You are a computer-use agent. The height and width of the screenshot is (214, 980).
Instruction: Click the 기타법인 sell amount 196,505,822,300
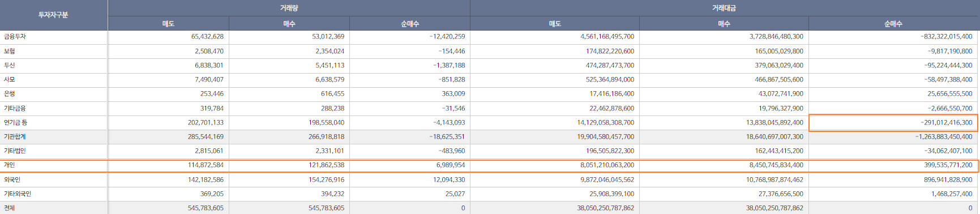coord(610,151)
